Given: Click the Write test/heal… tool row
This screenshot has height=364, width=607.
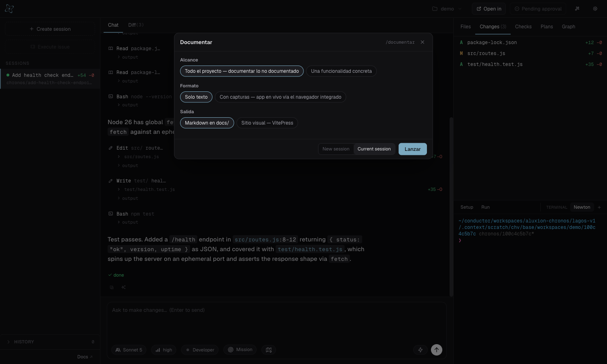Looking at the screenshot, I should [137, 181].
